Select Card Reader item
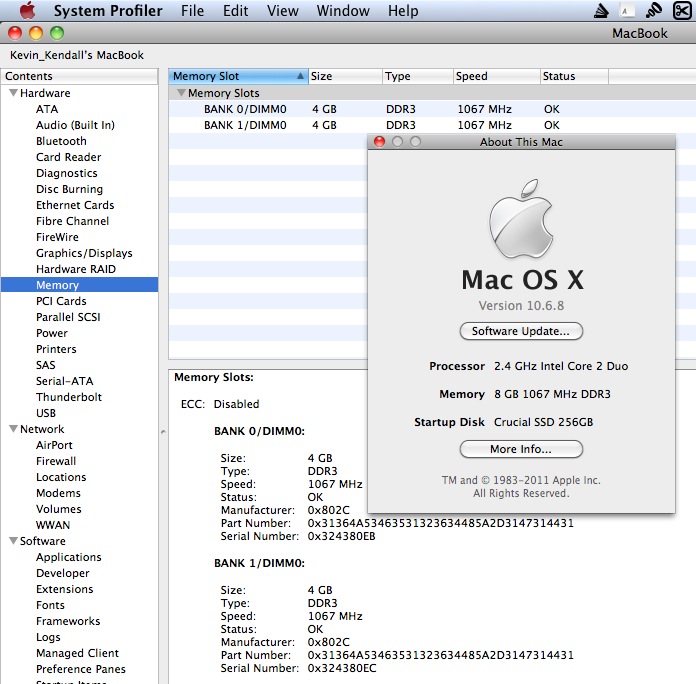 (68, 157)
